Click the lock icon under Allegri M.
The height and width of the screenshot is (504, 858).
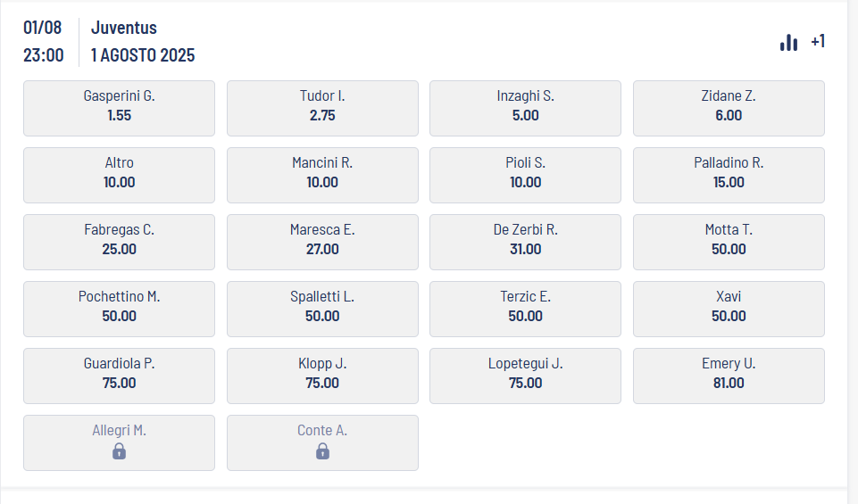(120, 451)
